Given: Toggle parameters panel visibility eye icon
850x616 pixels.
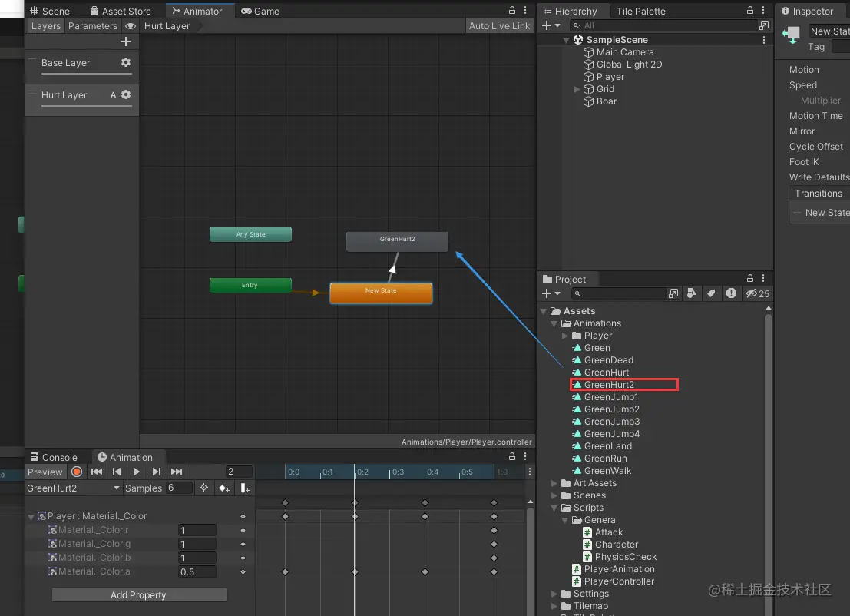Looking at the screenshot, I should [130, 25].
